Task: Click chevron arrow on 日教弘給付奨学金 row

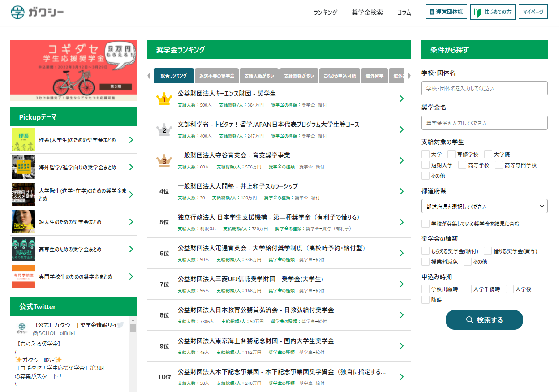Action: (x=402, y=315)
